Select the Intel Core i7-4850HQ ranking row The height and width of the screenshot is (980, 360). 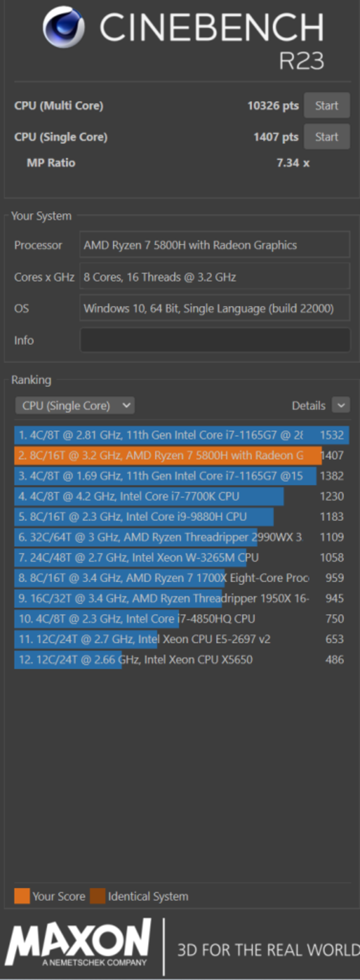click(181, 618)
